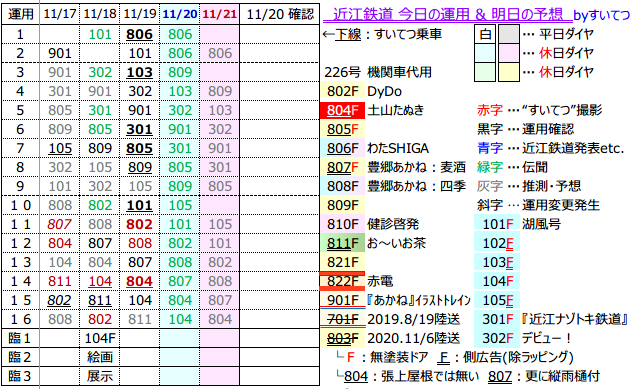
Task: Select the 展示 cell in 臨3 row
Action: click(99, 376)
